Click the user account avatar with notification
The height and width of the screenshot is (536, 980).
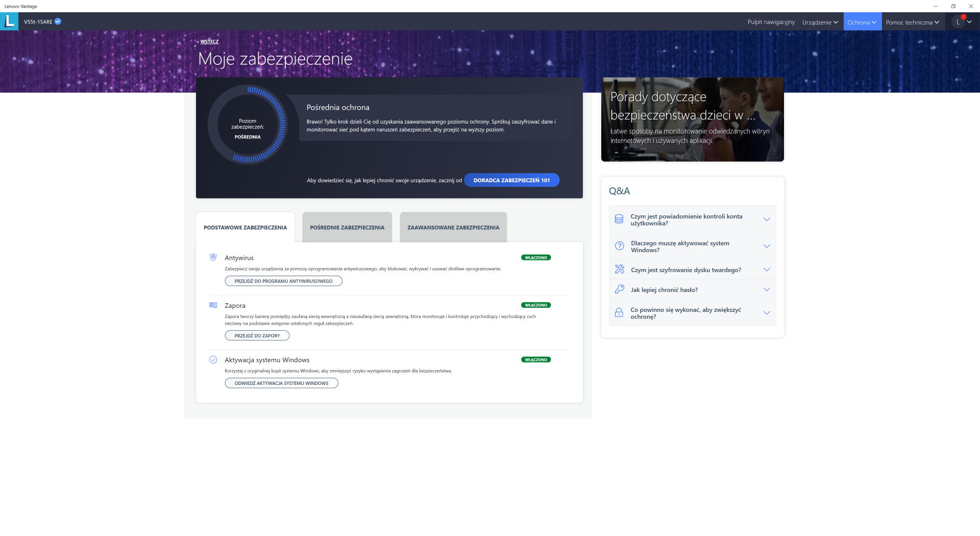[959, 21]
